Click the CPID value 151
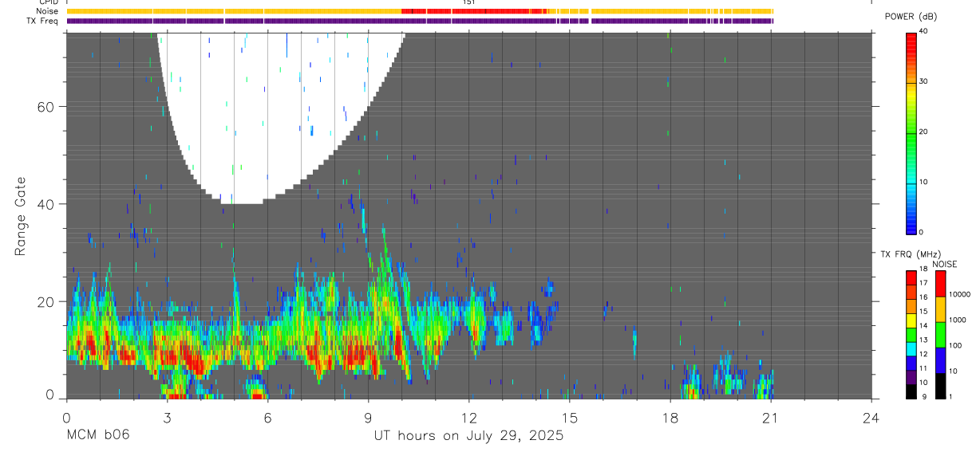The image size is (980, 452). [x=469, y=2]
